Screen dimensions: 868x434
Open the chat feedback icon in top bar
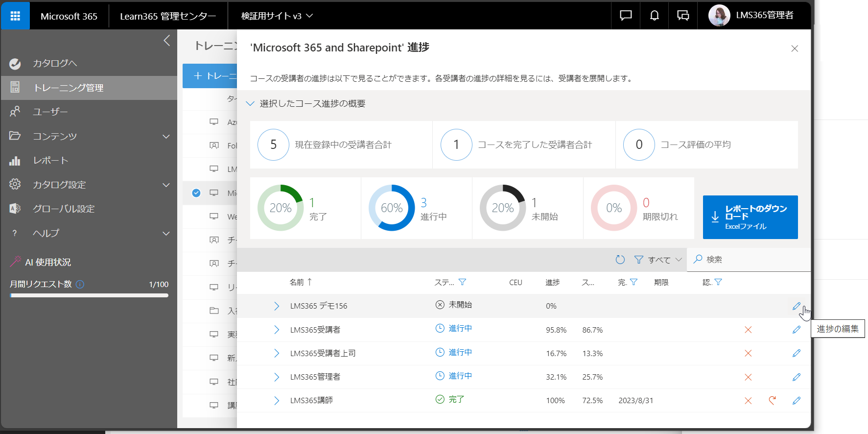626,16
